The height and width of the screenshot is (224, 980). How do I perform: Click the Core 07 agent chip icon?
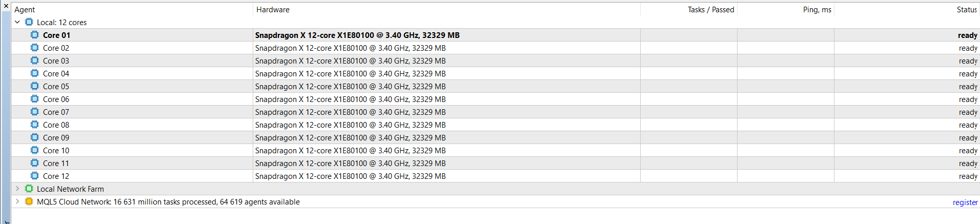(x=34, y=112)
